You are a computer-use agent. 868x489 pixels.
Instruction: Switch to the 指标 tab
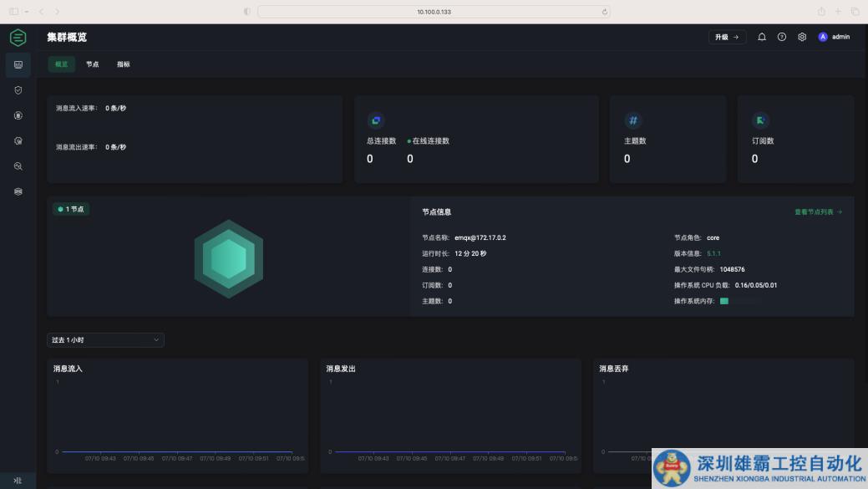124,64
